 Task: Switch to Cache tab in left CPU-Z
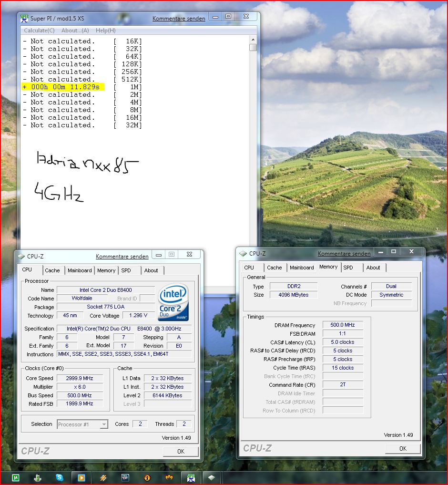(x=52, y=270)
